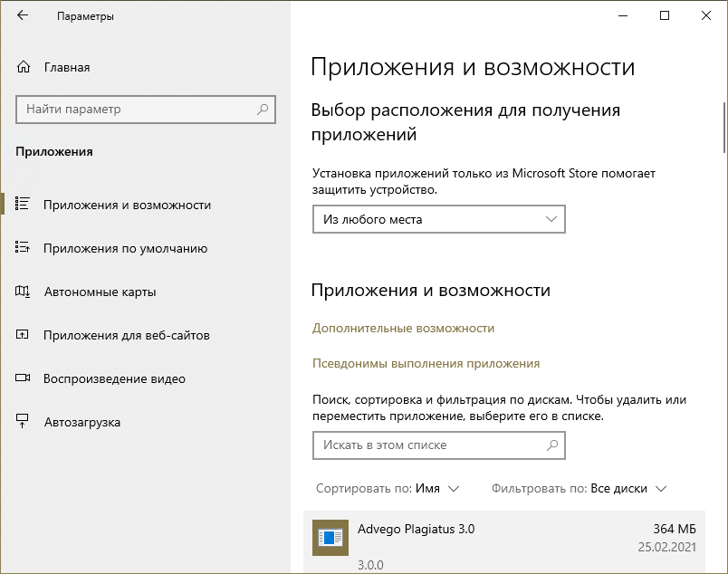This screenshot has height=574, width=728.
Task: Open Сортировать по: Имя sort dropdown
Action: 388,488
